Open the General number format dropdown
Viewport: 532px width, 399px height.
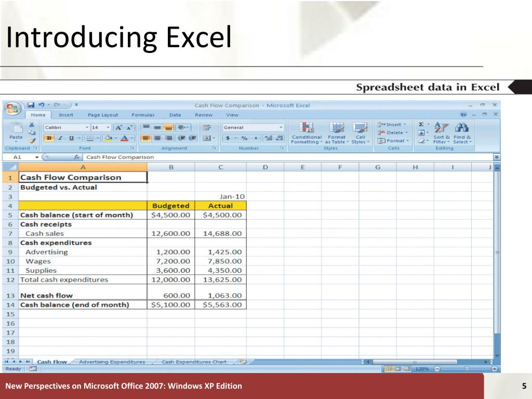pyautogui.click(x=281, y=128)
